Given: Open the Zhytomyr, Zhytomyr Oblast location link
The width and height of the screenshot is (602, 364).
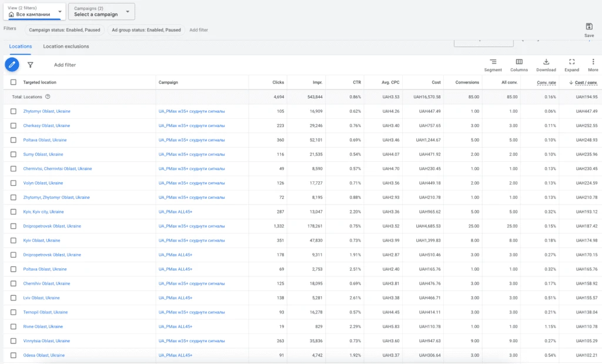Looking at the screenshot, I should [56, 198].
